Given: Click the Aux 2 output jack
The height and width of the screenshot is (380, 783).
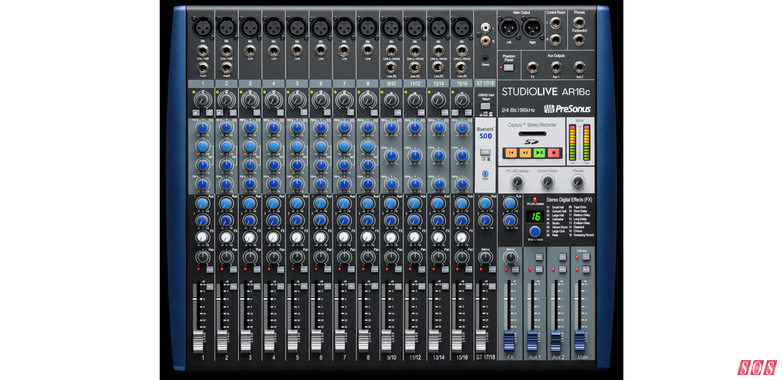Looking at the screenshot, I should coord(579,66).
